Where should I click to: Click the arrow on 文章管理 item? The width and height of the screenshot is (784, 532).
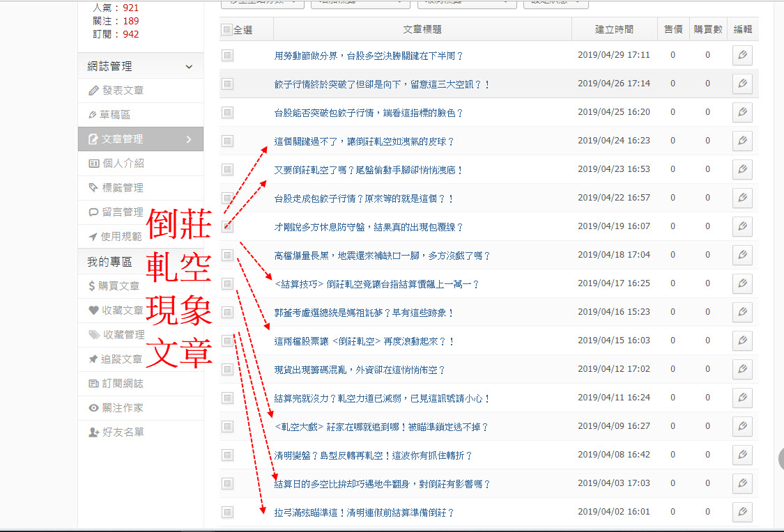pyautogui.click(x=189, y=139)
